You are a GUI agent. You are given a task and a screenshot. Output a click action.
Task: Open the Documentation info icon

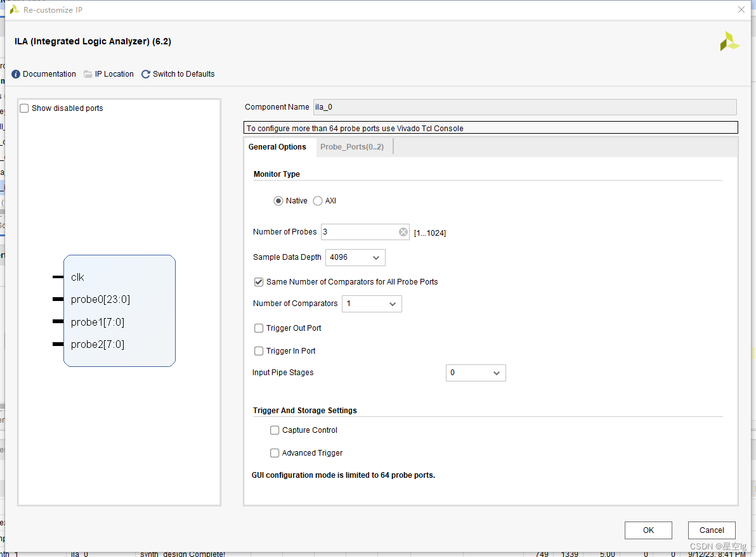click(16, 74)
